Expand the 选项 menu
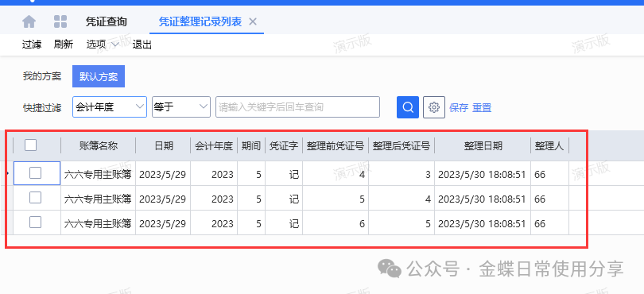644x294 pixels. [103, 44]
